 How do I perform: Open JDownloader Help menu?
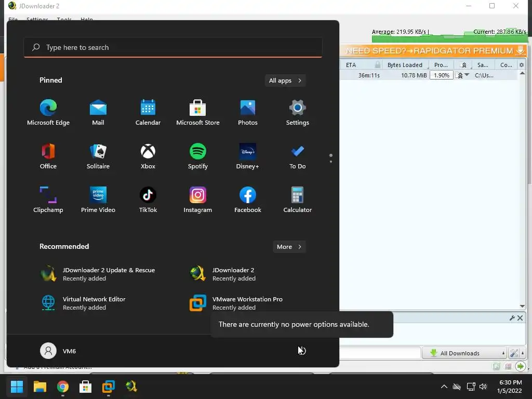tap(87, 19)
